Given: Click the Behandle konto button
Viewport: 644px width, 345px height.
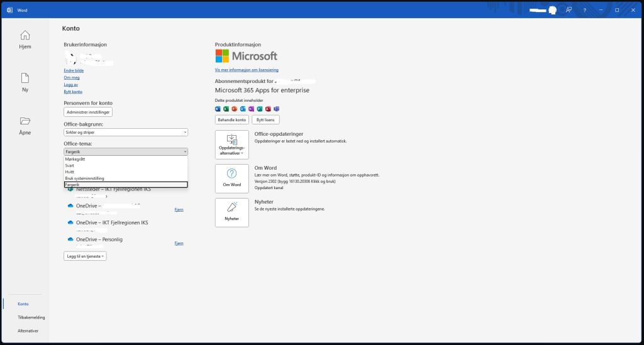Looking at the screenshot, I should 232,120.
